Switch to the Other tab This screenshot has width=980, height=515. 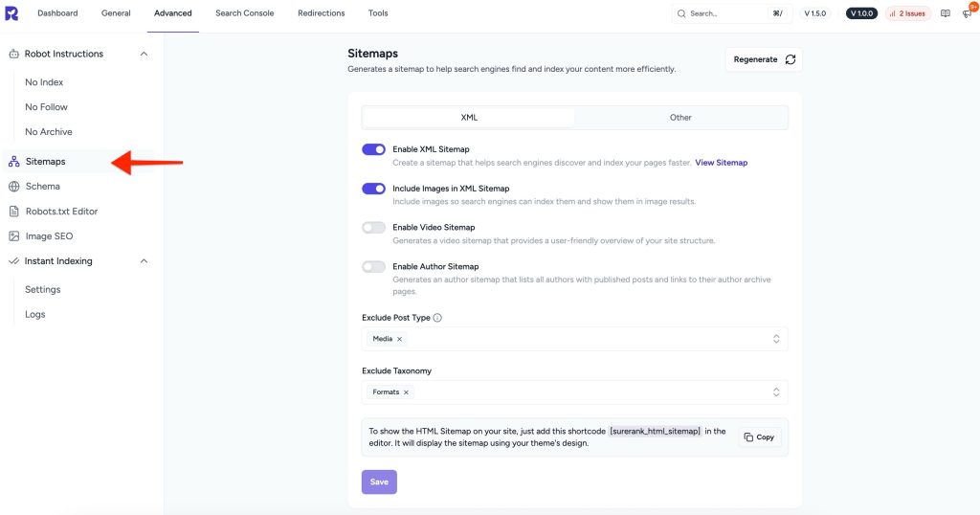(680, 118)
